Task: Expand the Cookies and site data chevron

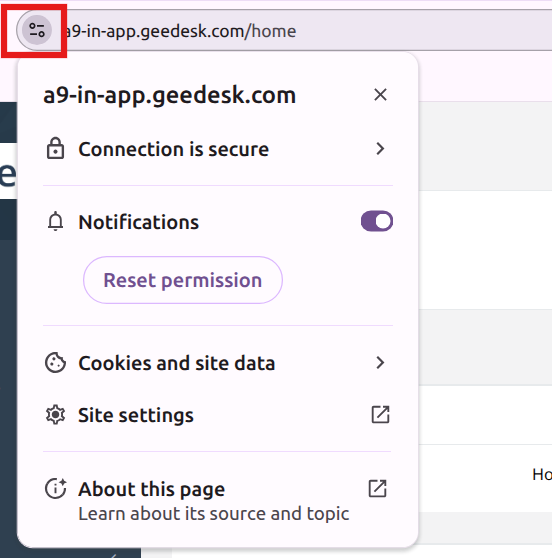Action: [380, 363]
